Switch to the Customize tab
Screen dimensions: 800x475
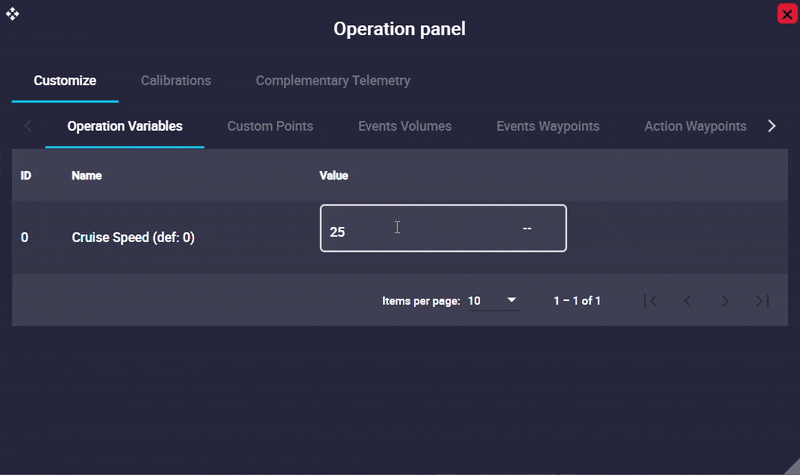pos(65,81)
